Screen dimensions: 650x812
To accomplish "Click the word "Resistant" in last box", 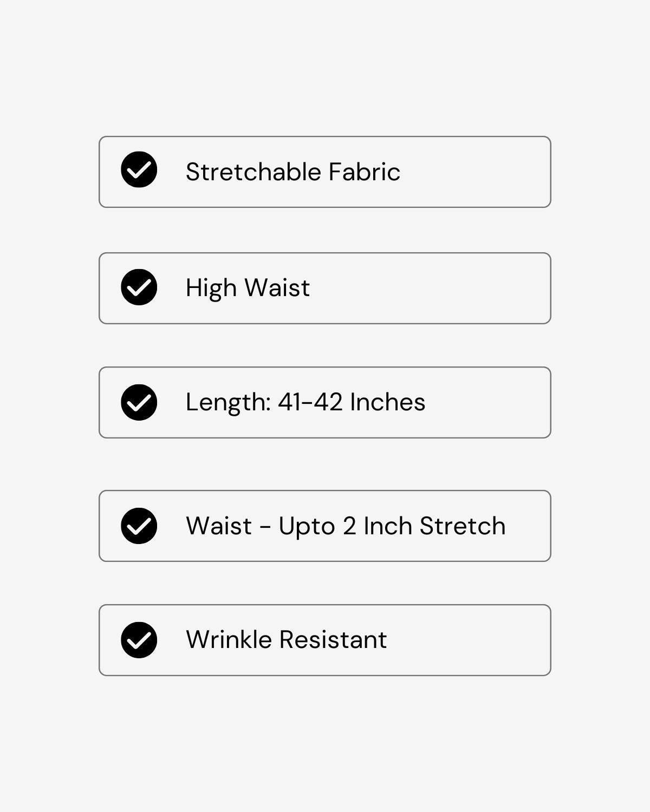I will coord(333,640).
